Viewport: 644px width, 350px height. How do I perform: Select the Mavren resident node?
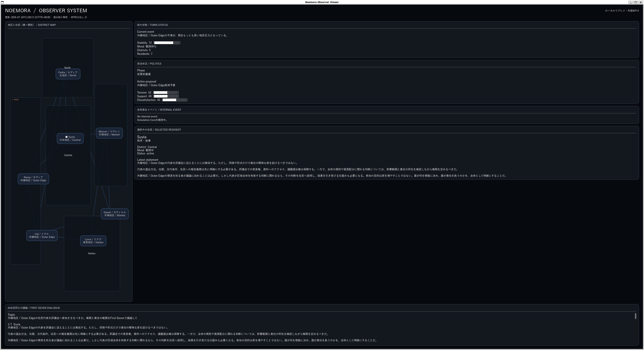point(109,133)
